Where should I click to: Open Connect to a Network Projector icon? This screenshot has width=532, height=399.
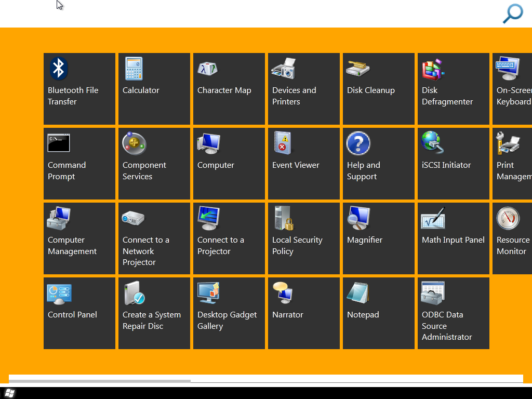click(134, 218)
